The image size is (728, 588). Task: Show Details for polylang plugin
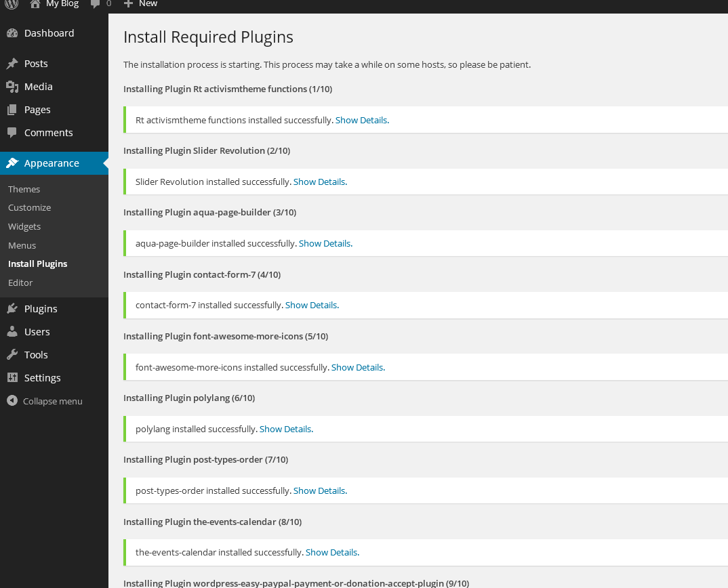point(286,429)
